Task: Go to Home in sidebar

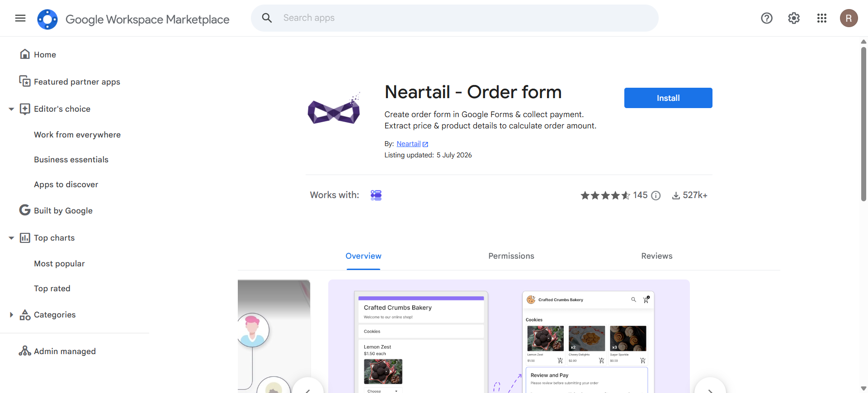Action: click(45, 55)
